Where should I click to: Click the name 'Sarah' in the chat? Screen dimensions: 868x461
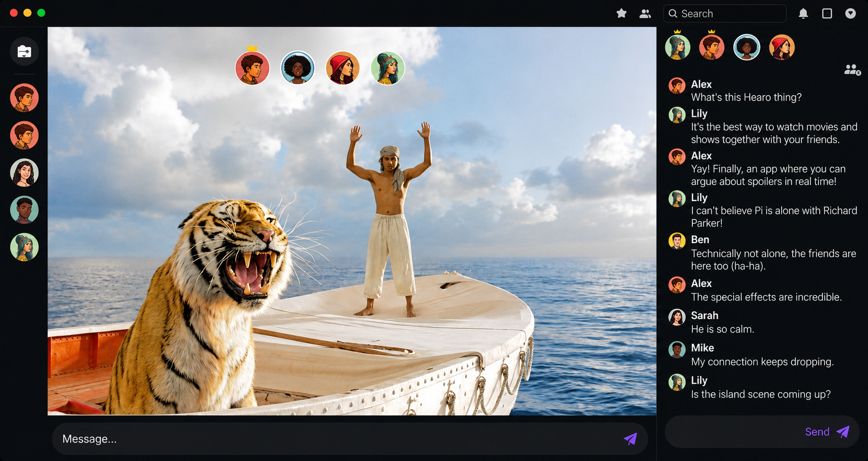click(x=704, y=315)
